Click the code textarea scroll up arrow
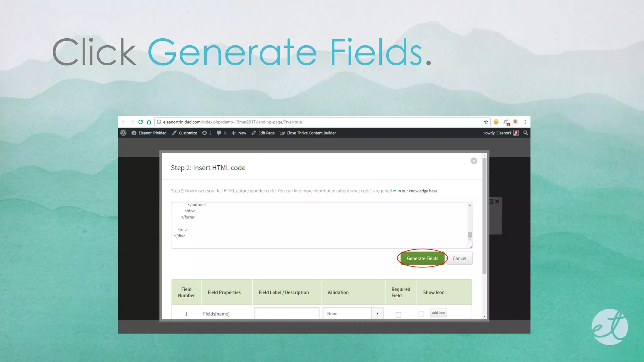The image size is (644, 362). pyautogui.click(x=470, y=205)
